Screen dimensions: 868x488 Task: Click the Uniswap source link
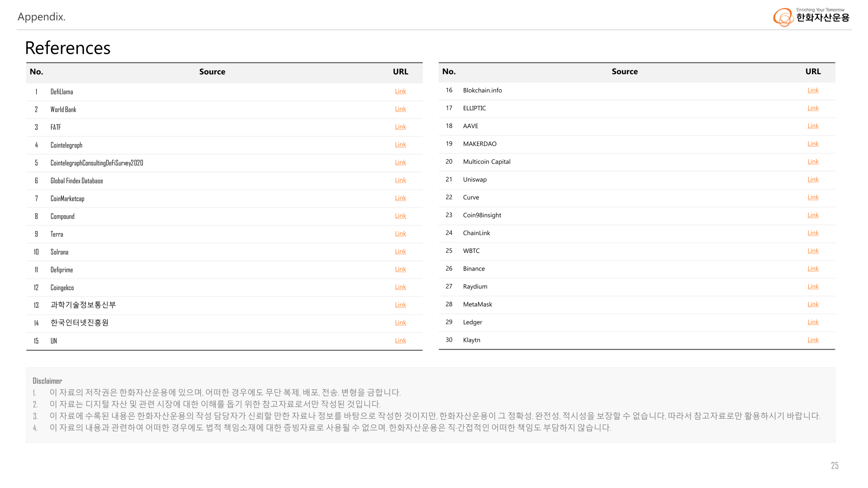(813, 179)
